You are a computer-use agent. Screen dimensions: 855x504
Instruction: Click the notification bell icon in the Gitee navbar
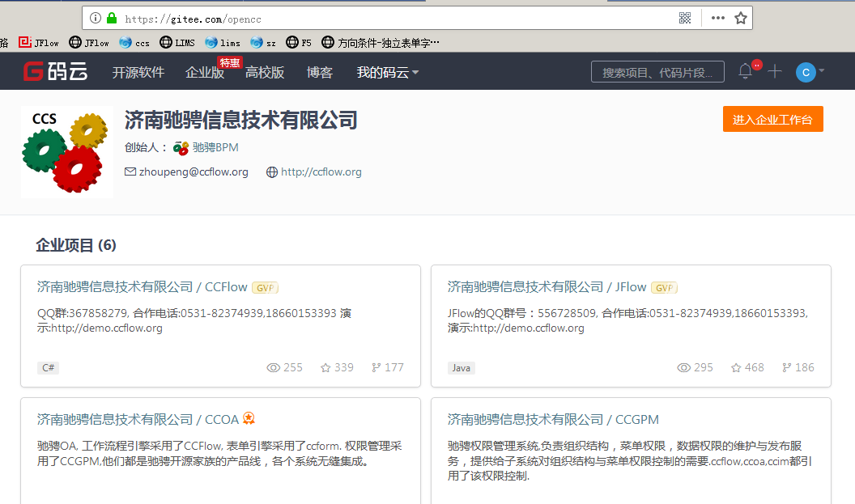(744, 71)
